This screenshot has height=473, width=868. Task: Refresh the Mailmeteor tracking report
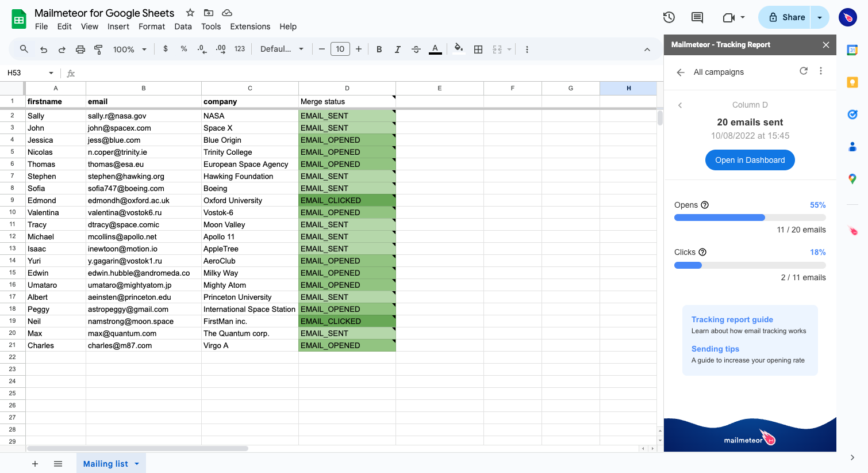coord(804,71)
